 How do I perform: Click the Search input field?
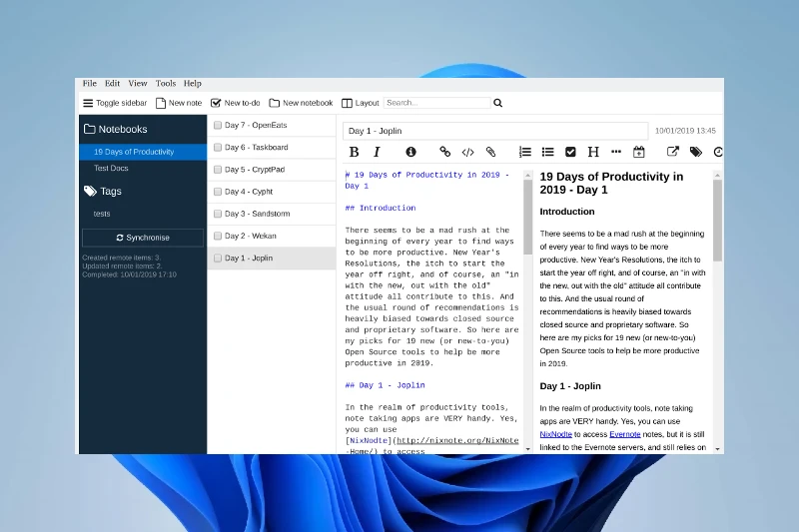[437, 103]
